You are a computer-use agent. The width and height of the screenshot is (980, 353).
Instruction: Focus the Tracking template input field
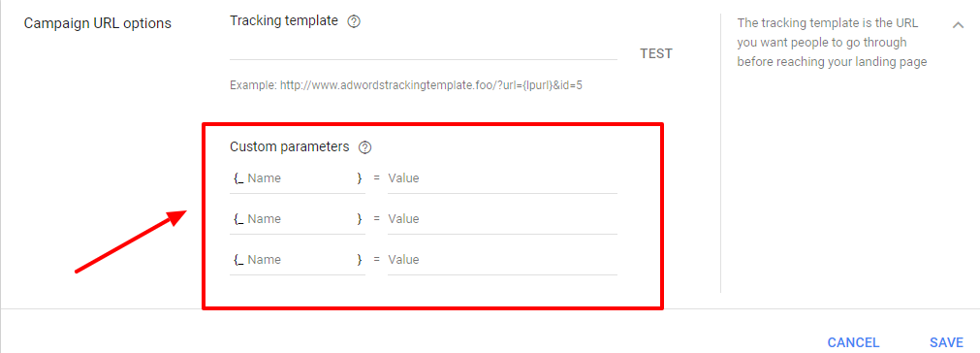pos(424,50)
